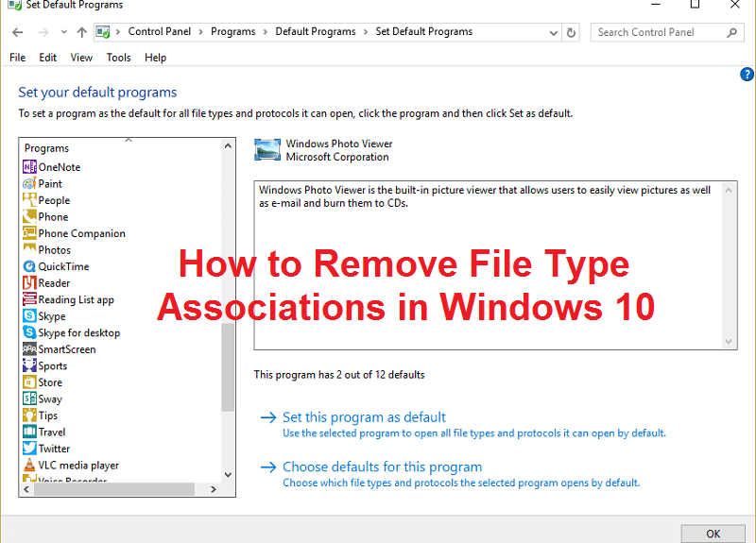Select the Twitter app icon
Screen dimensions: 756x543
[x=29, y=448]
